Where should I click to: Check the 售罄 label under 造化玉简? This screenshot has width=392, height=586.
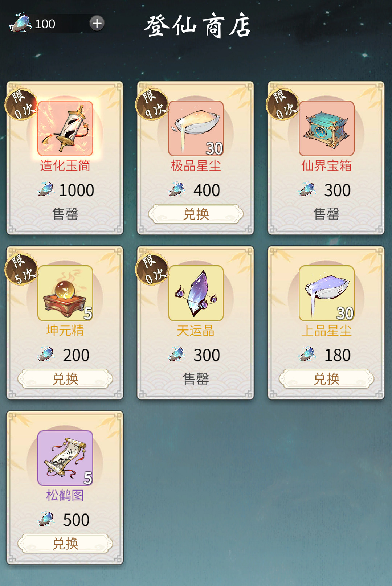coord(65,214)
